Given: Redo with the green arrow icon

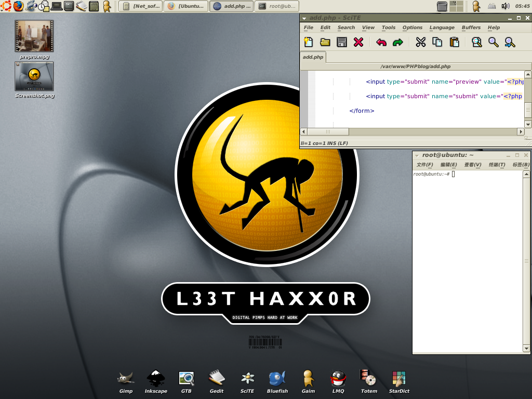Looking at the screenshot, I should pos(397,42).
